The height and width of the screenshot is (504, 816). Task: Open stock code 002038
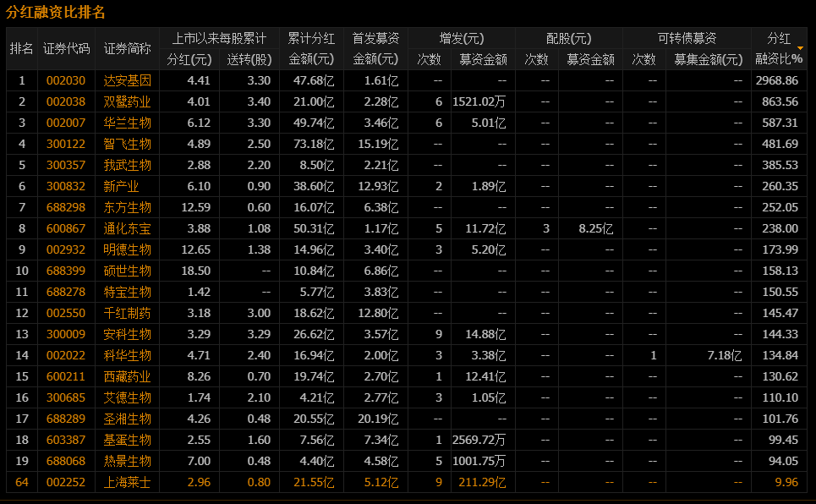(x=66, y=101)
